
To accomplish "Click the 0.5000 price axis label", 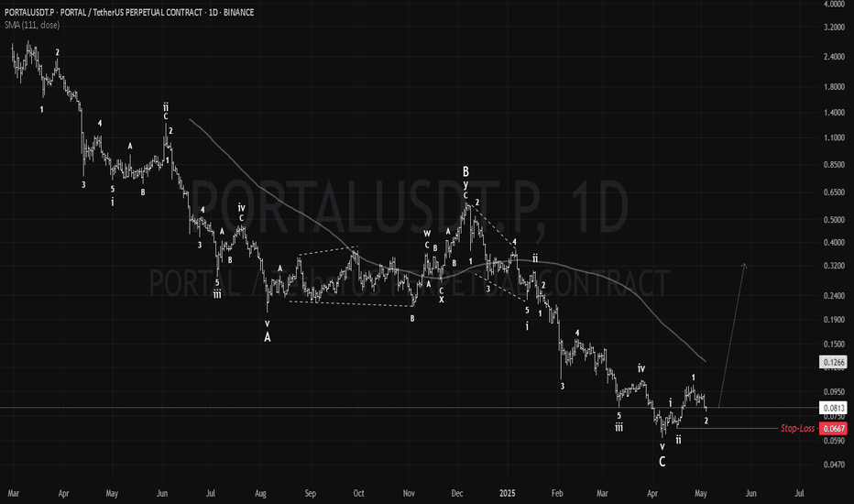I will (834, 220).
